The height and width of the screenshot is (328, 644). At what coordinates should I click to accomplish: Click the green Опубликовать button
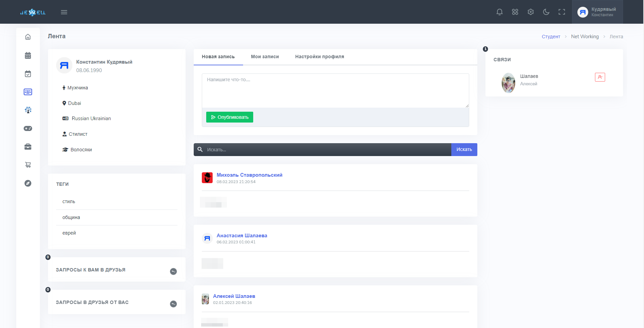230,117
